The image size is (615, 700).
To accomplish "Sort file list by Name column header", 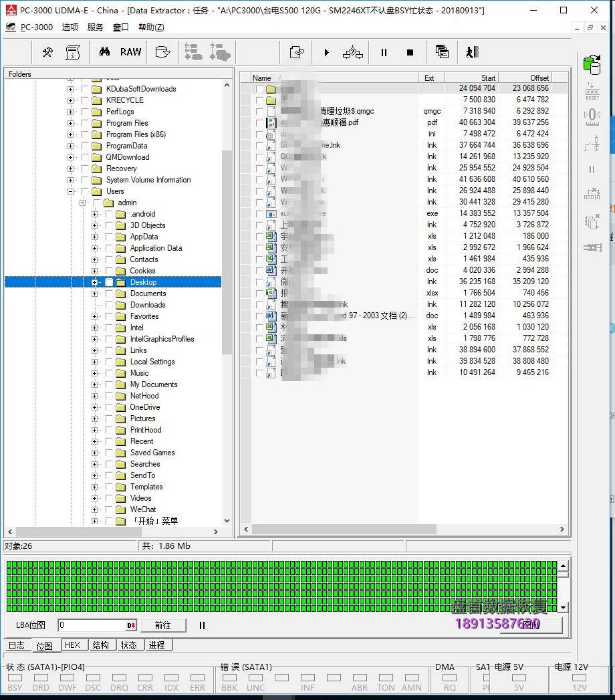I will pos(334,78).
